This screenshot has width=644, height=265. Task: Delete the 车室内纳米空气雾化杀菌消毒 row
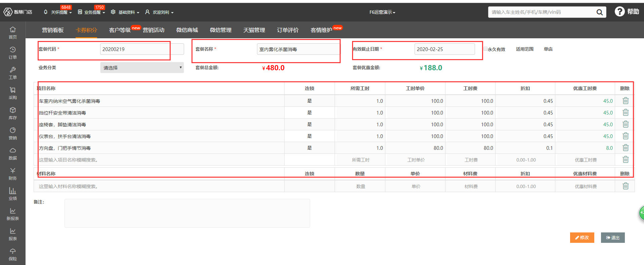point(626,101)
